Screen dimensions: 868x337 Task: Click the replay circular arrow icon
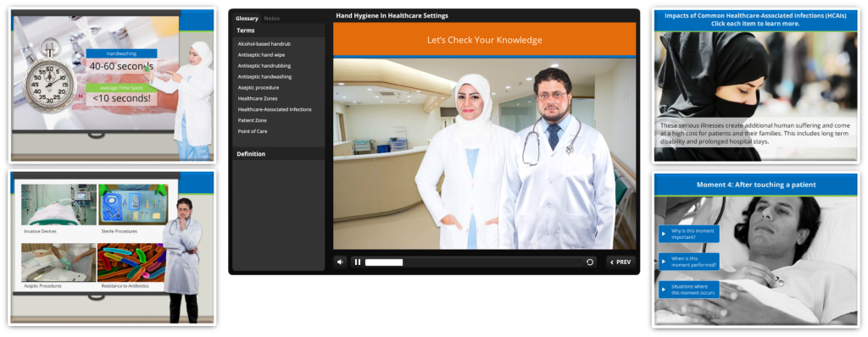click(590, 262)
